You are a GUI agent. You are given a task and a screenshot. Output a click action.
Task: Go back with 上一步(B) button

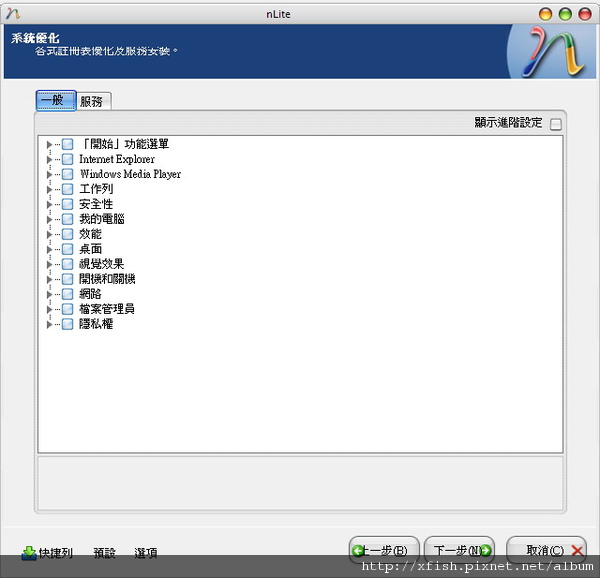click(384, 550)
